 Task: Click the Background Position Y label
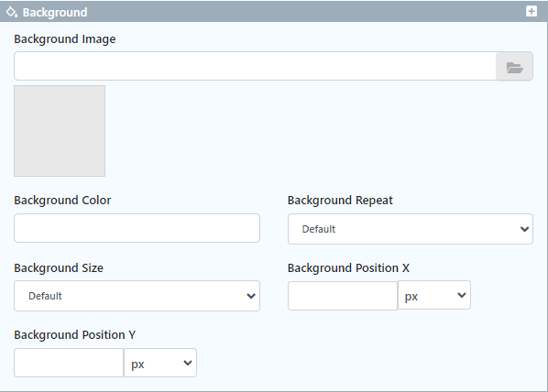[75, 335]
